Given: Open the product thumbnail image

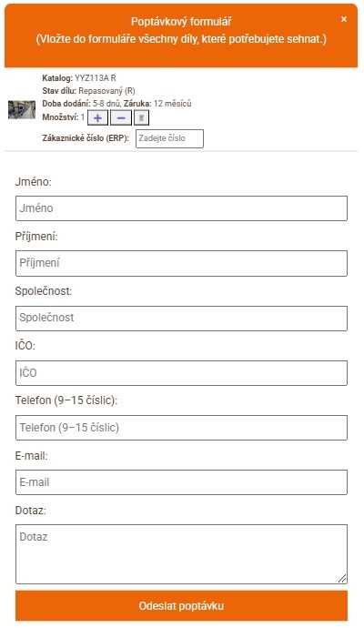Looking at the screenshot, I should 22,110.
